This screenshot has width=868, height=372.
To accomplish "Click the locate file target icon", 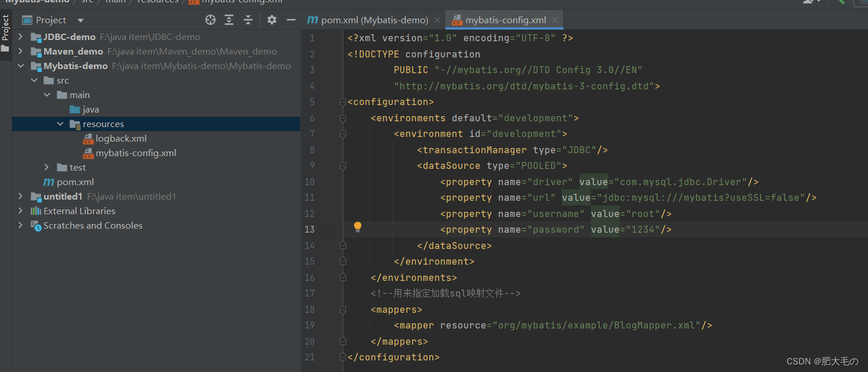I will click(210, 20).
